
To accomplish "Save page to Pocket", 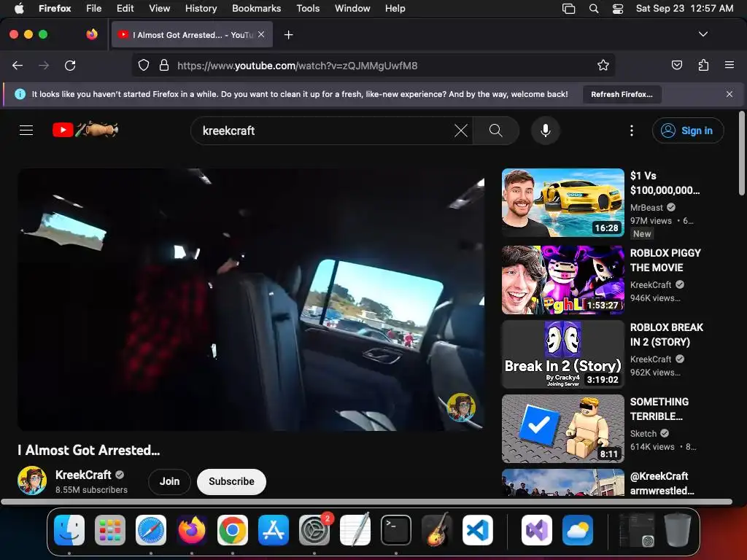I will point(676,65).
